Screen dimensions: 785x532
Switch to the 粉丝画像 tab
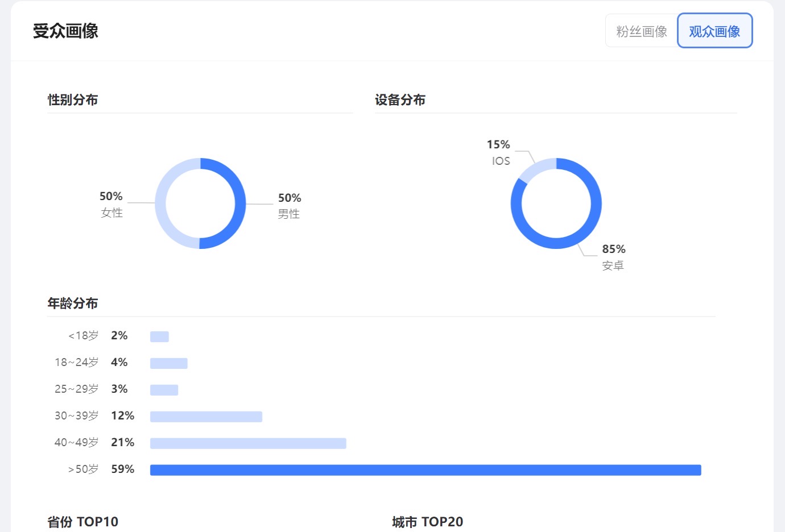[x=641, y=31]
